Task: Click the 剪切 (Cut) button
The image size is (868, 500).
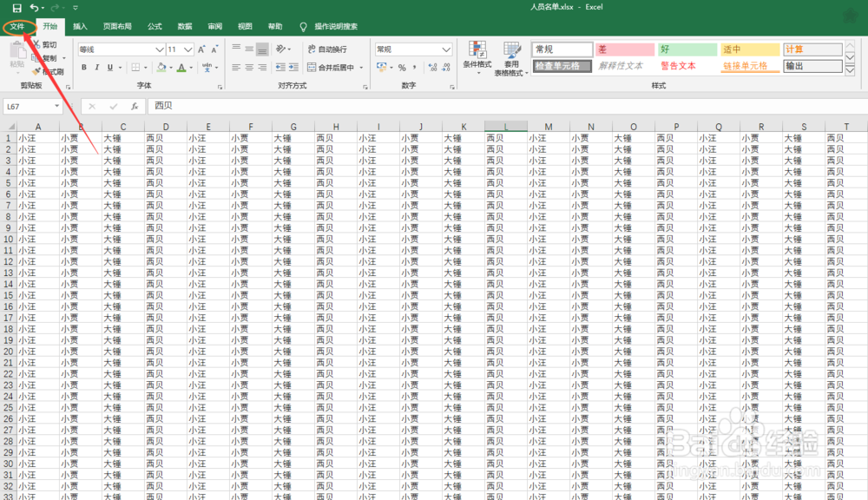Action: pyautogui.click(x=45, y=44)
